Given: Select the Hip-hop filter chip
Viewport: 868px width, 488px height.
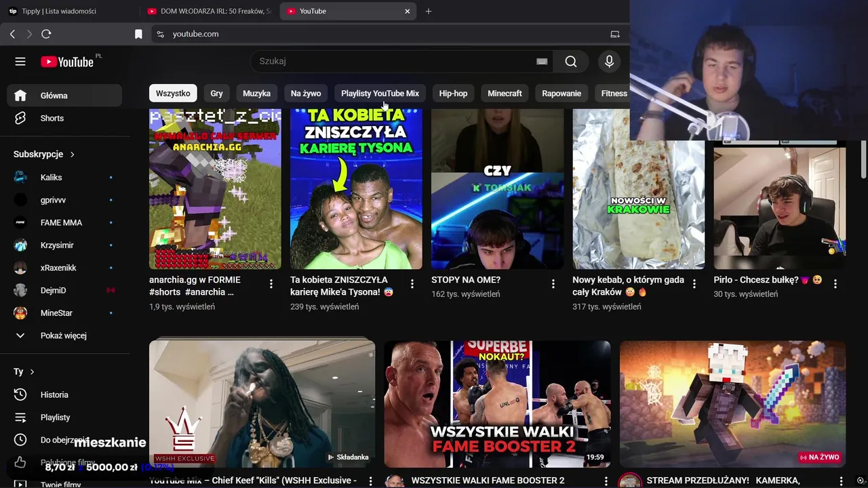Looking at the screenshot, I should coord(453,94).
